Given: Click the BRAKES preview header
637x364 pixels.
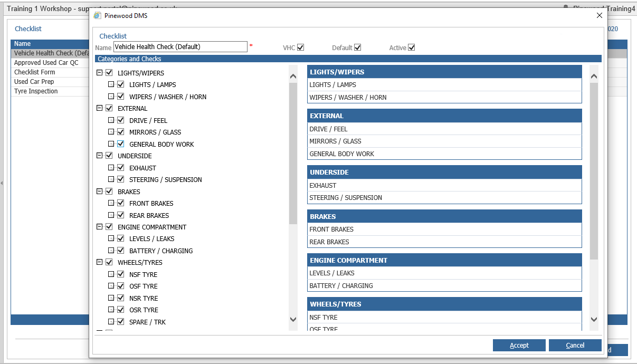Looking at the screenshot, I should pos(444,216).
